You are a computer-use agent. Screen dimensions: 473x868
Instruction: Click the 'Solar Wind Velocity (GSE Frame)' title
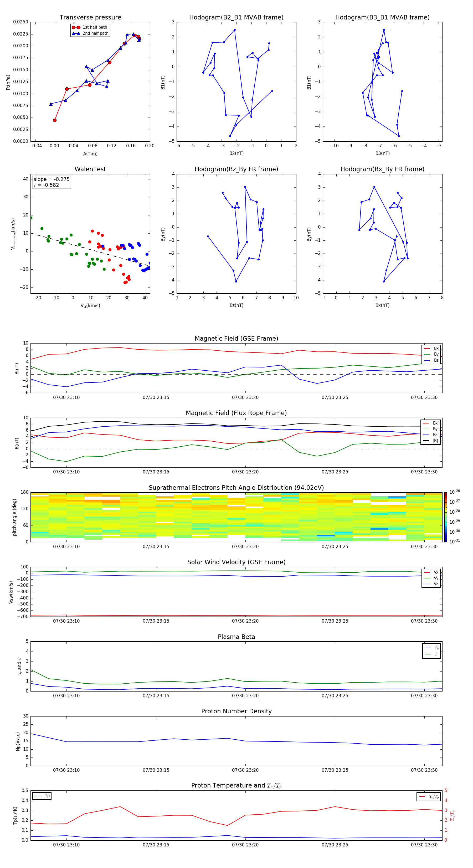pyautogui.click(x=236, y=562)
